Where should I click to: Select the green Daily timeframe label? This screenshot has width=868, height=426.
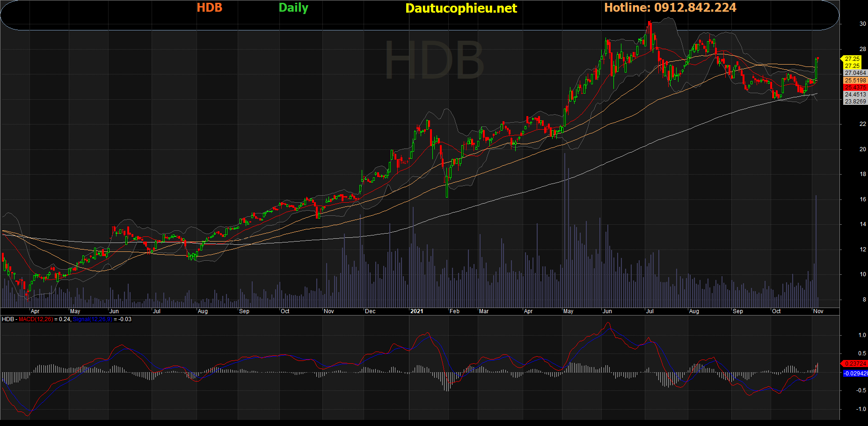[x=293, y=7]
